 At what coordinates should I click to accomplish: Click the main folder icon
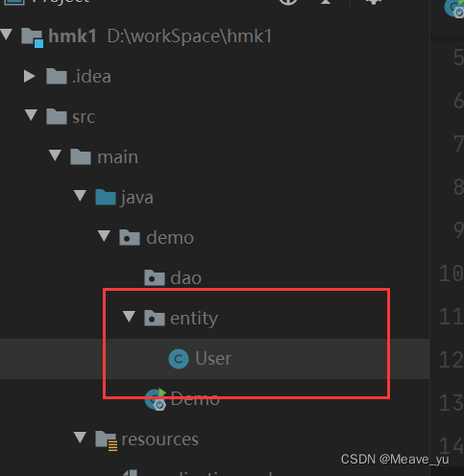click(81, 156)
